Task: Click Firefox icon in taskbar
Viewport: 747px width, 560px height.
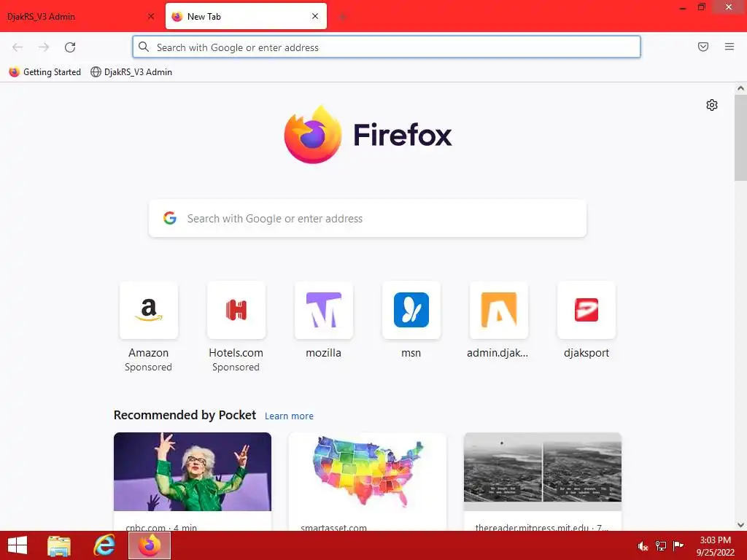Action: (x=150, y=545)
